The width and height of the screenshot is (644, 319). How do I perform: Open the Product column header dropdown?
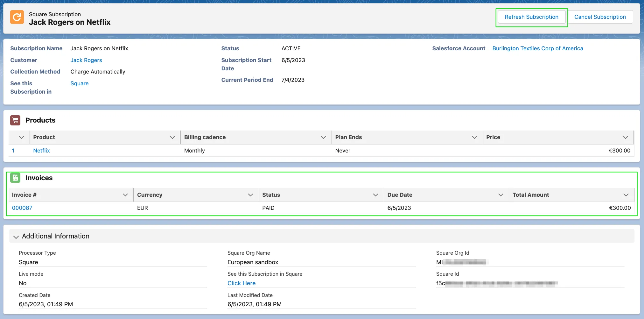172,137
